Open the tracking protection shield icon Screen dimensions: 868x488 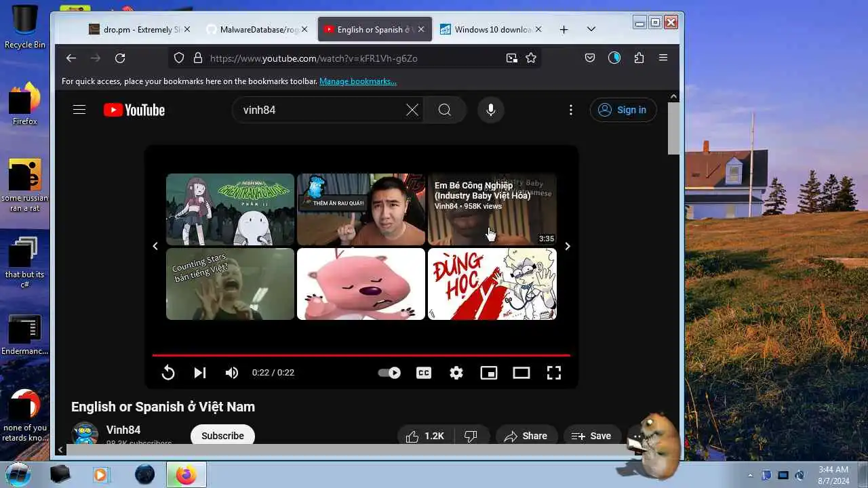coord(179,58)
